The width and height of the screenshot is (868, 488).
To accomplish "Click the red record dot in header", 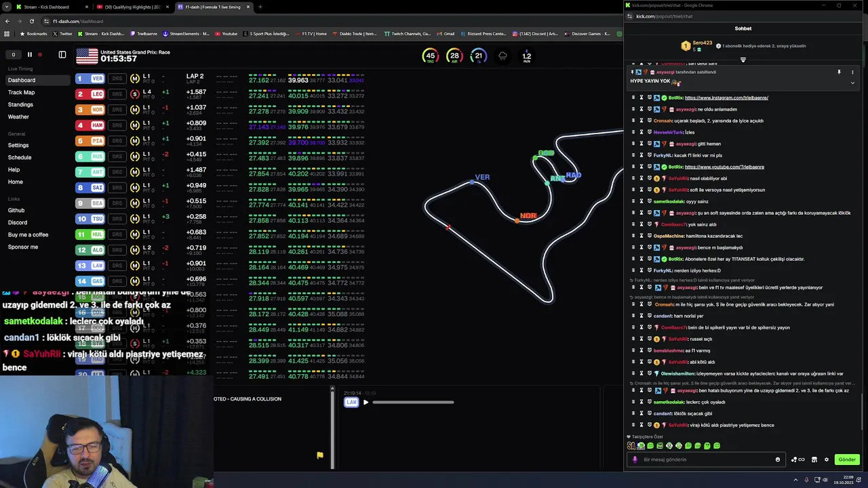I will pos(40,54).
